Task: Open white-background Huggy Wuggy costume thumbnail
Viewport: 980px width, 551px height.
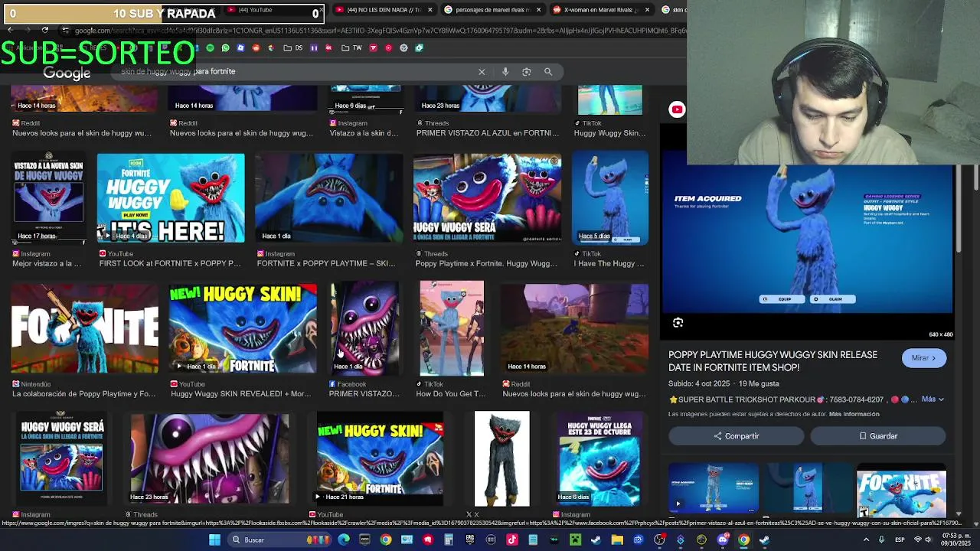Action: (501, 459)
